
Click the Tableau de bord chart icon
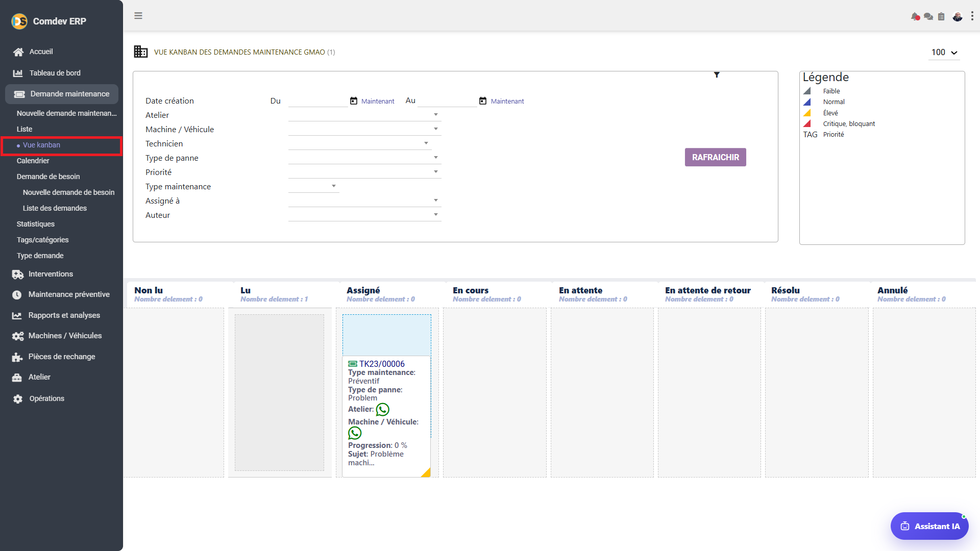[x=18, y=73]
